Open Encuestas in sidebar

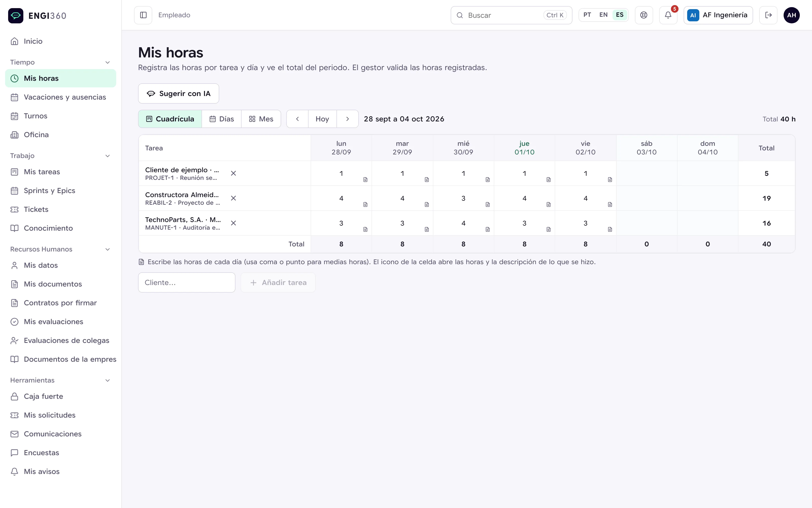click(x=61, y=453)
